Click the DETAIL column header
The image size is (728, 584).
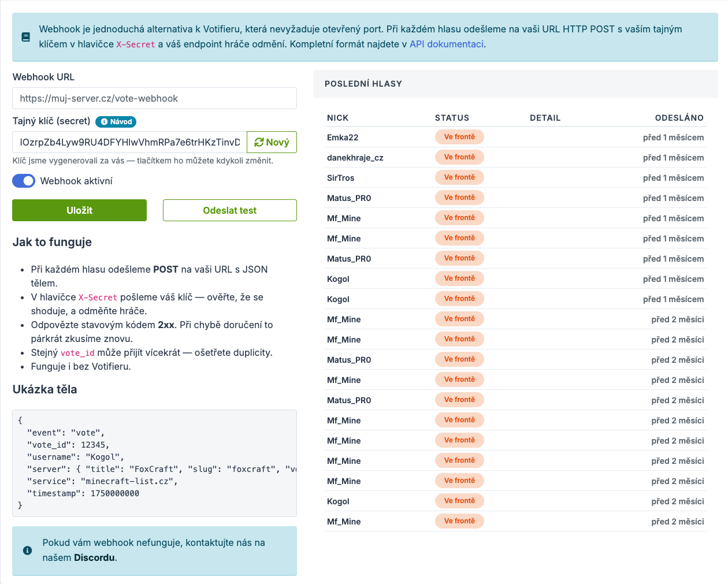tap(545, 118)
